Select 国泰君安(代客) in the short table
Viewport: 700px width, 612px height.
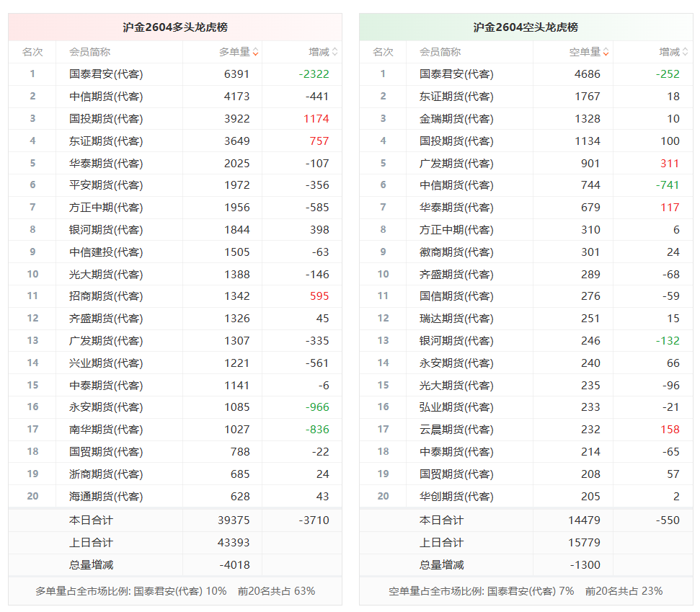click(456, 74)
